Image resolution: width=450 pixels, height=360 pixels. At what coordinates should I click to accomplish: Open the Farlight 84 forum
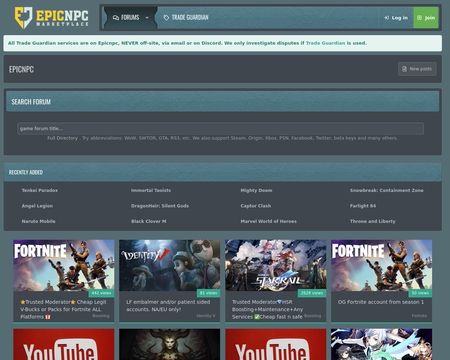(363, 206)
